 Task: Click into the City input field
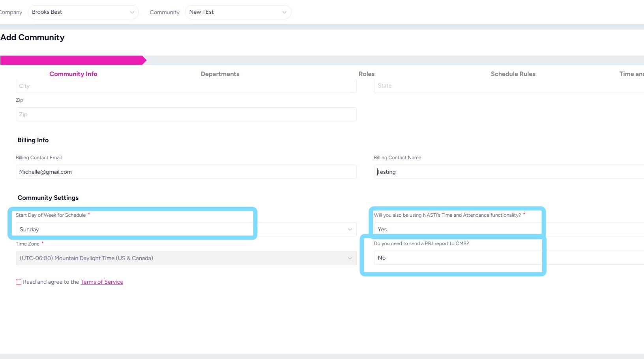pyautogui.click(x=186, y=86)
